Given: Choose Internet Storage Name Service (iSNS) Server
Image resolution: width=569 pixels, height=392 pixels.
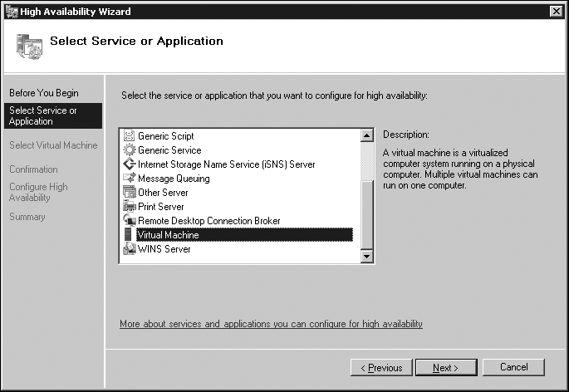Looking at the screenshot, I should point(227,164).
